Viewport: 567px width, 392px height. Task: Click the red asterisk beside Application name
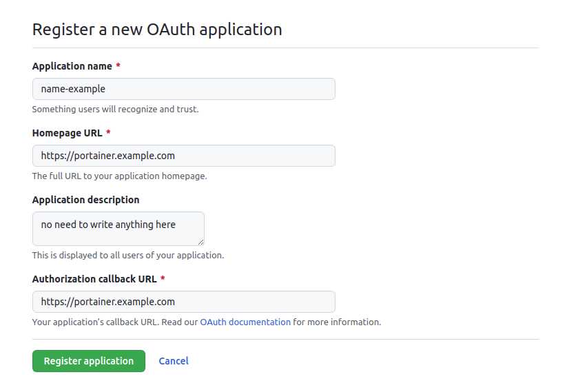pos(118,66)
